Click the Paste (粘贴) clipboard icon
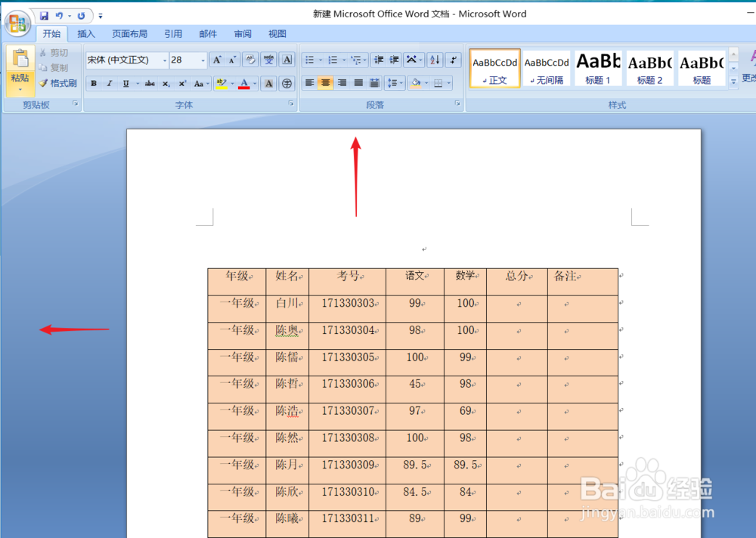Screen dimensions: 756x538 click(20, 59)
